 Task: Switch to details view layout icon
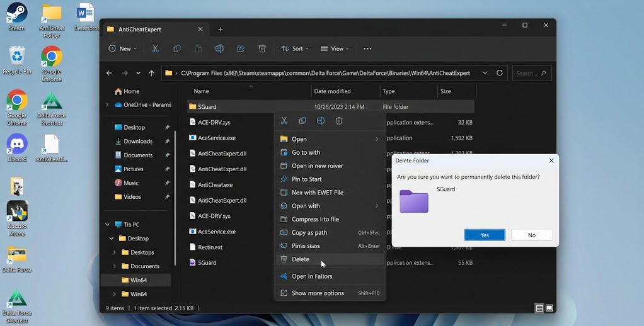point(539,308)
